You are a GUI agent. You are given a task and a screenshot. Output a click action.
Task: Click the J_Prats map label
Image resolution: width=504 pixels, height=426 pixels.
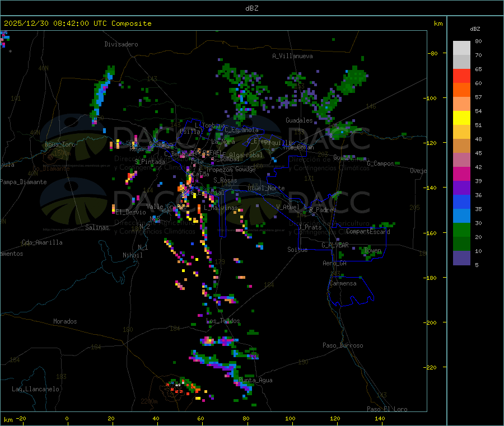pos(310,227)
